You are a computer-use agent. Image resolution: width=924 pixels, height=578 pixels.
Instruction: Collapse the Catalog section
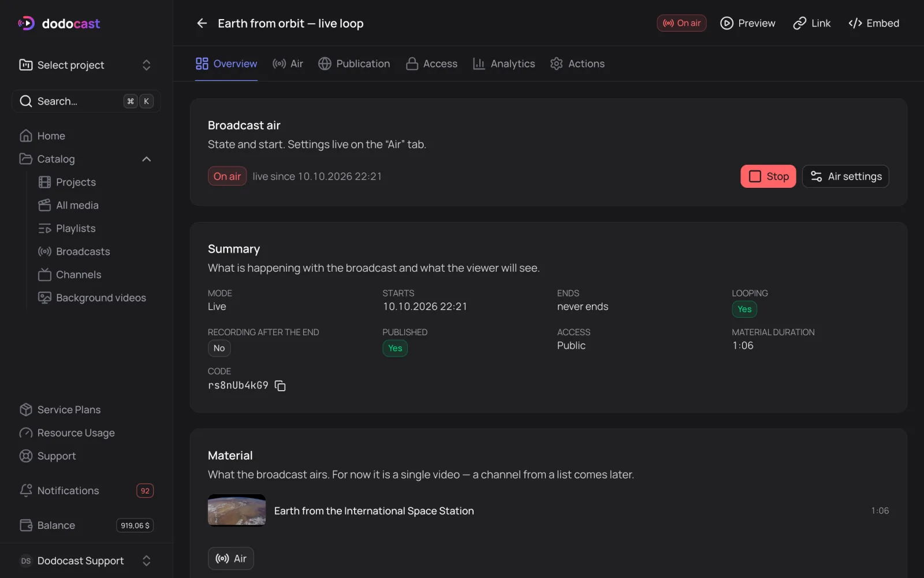click(x=147, y=159)
